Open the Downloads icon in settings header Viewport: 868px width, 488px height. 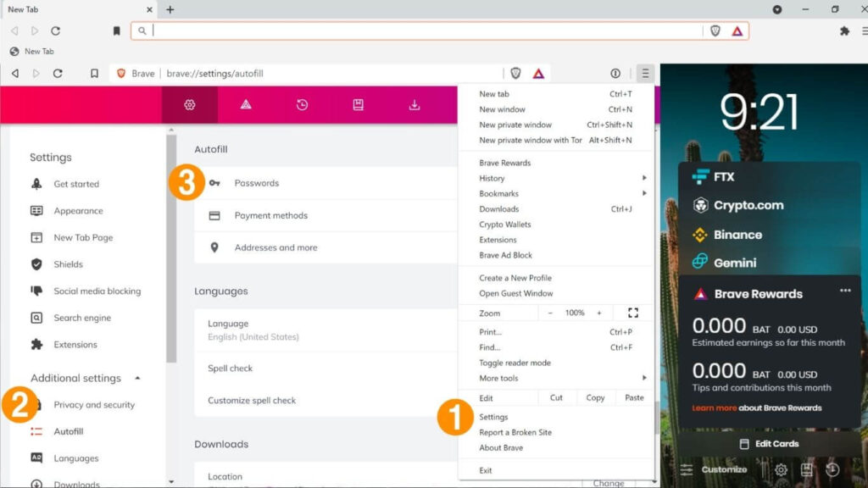415,105
